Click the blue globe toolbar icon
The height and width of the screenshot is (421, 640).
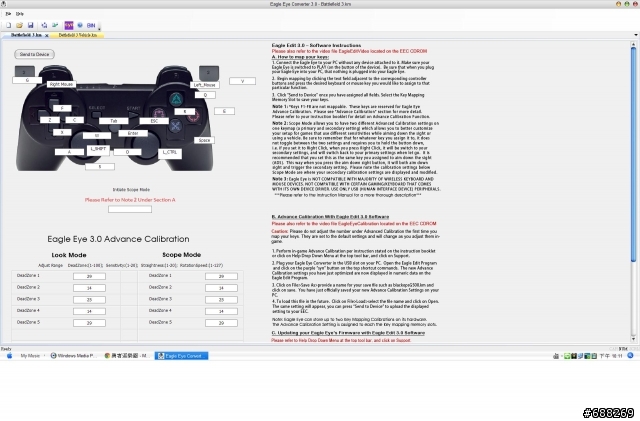click(80, 25)
